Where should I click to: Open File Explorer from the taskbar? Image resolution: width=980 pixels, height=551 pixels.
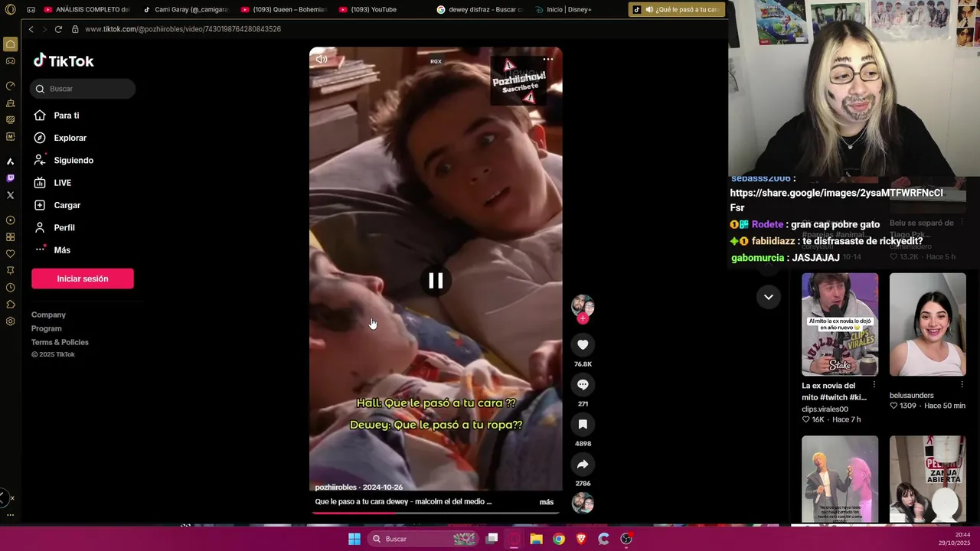tap(537, 539)
